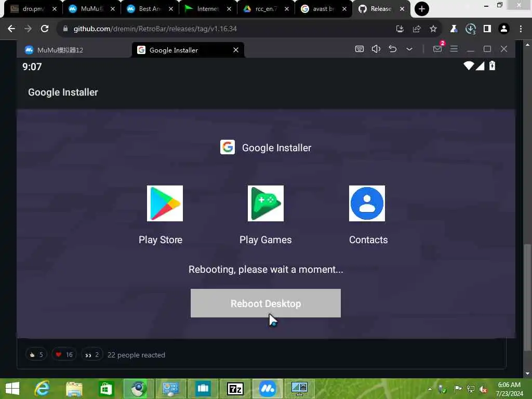532x399 pixels.
Task: Click the MuMu back arrow icon
Action: point(393,49)
